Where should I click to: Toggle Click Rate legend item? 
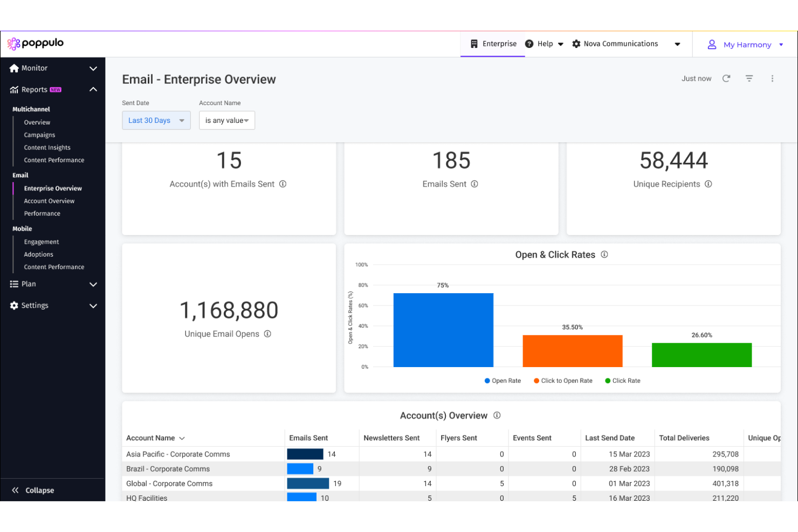(x=623, y=381)
